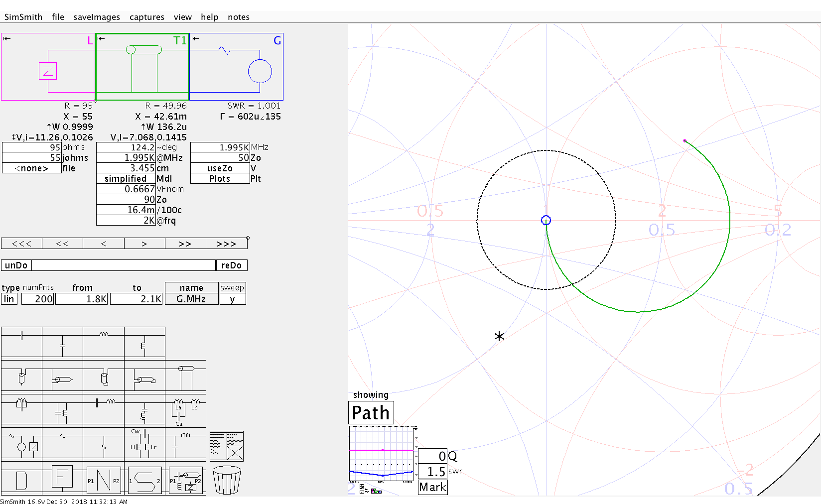Edit the 3.455 cm length field

(x=126, y=168)
